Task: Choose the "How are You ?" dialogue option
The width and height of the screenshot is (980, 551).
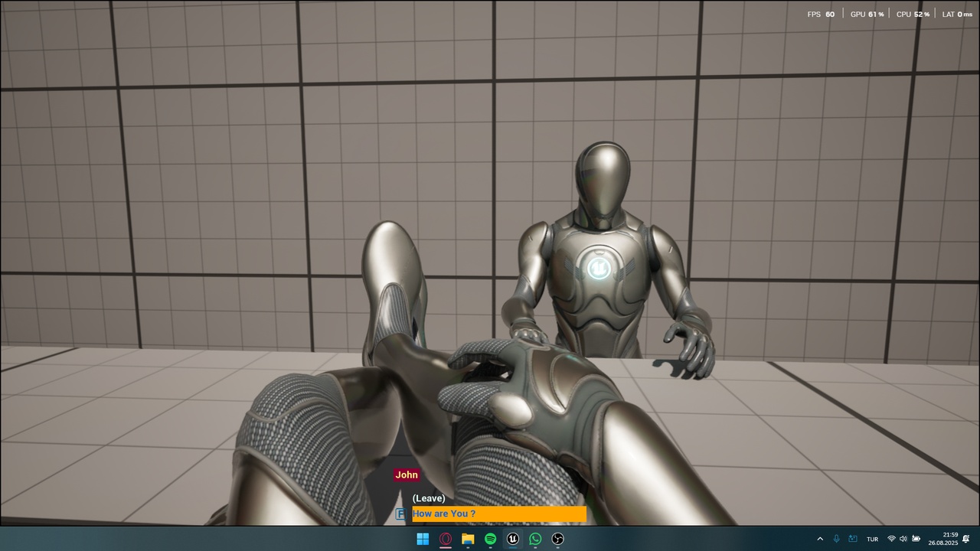Action: [x=499, y=514]
